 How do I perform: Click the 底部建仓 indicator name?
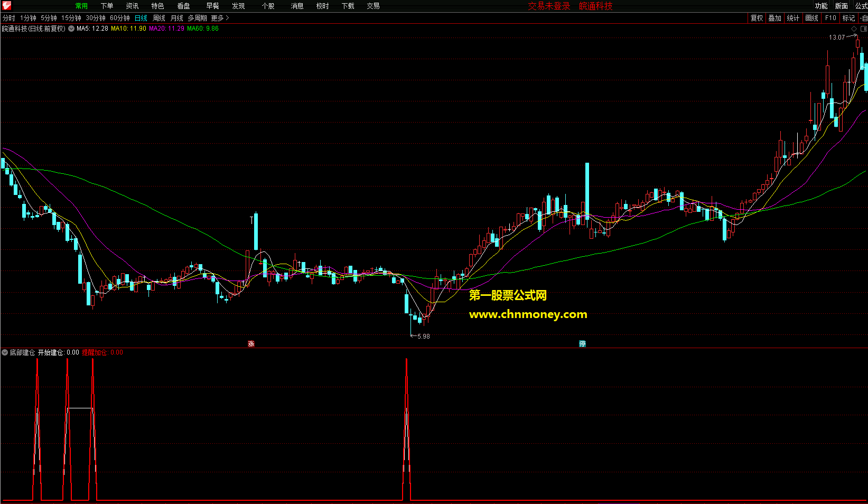(x=22, y=352)
